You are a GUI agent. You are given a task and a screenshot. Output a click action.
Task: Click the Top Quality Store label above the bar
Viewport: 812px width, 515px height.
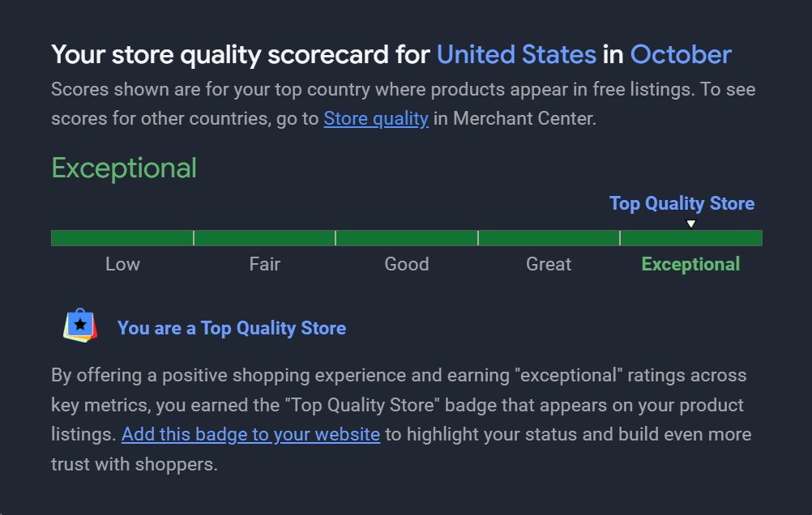pos(682,203)
